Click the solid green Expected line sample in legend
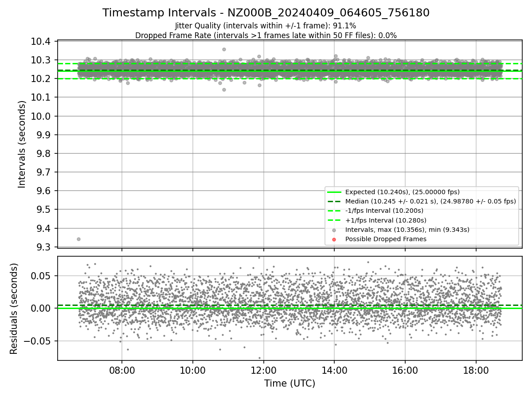The width and height of the screenshot is (532, 399). tap(334, 192)
